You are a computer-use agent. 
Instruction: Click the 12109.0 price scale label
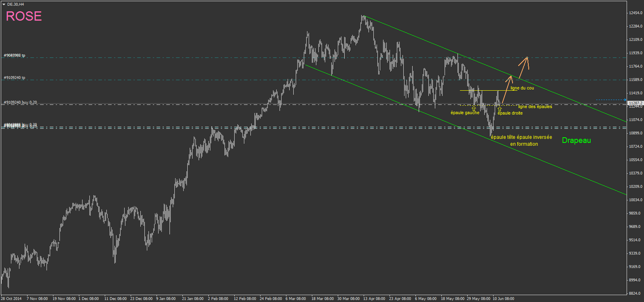636,40
